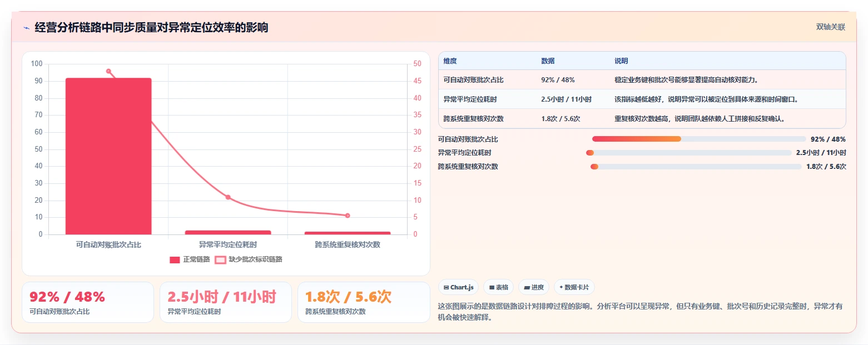Click the line point above 可自动对账批次占比 bar

(x=108, y=71)
